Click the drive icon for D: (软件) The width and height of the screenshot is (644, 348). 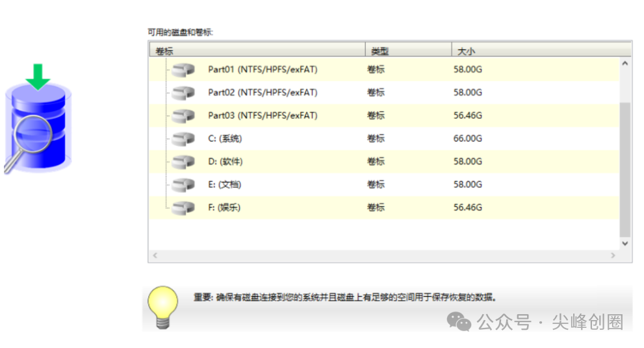(x=183, y=162)
